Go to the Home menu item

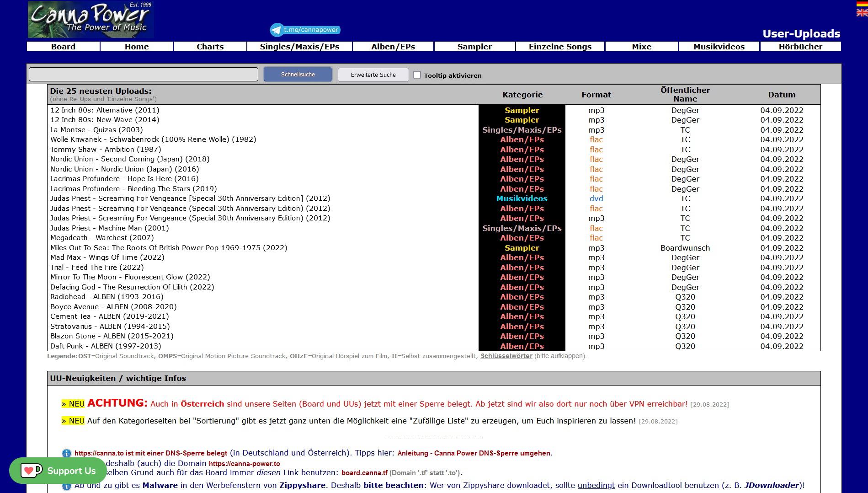(137, 47)
